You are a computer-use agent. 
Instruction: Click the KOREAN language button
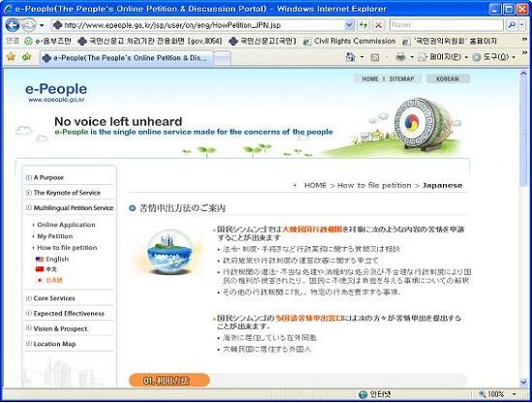coord(448,78)
